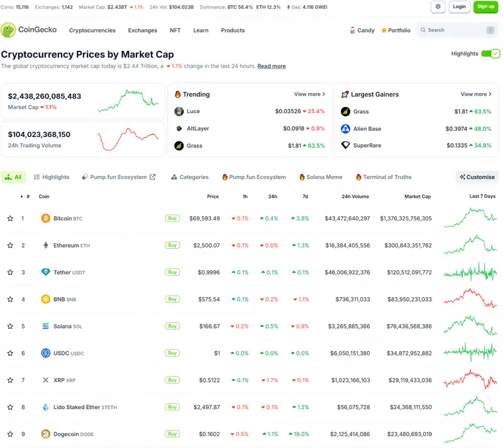Screen dimensions: 503x448
Task: Open the Learn nav menu
Action: pyautogui.click(x=201, y=30)
